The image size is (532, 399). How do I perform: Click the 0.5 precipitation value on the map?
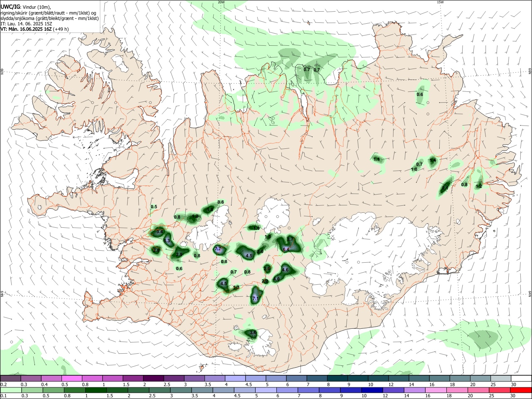154,207
